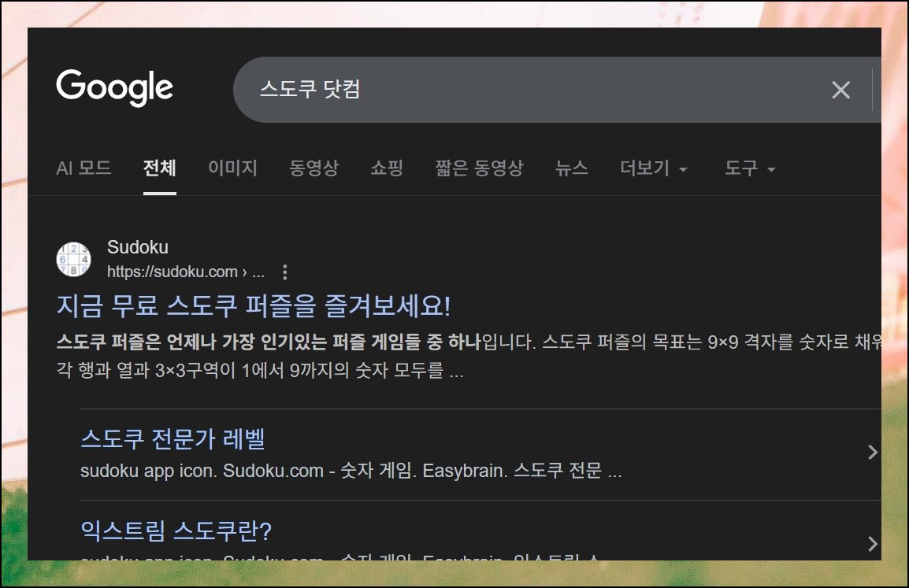Click the snippet text starting 스도쿠 퍼즐은 언제나
The height and width of the screenshot is (588, 909).
(x=469, y=342)
